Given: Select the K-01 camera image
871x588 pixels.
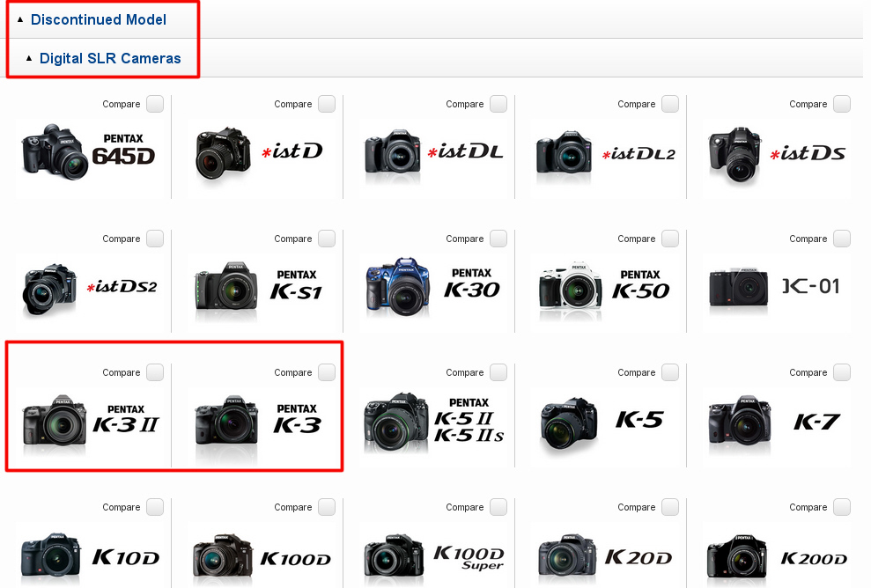Looking at the screenshot, I should 738,287.
